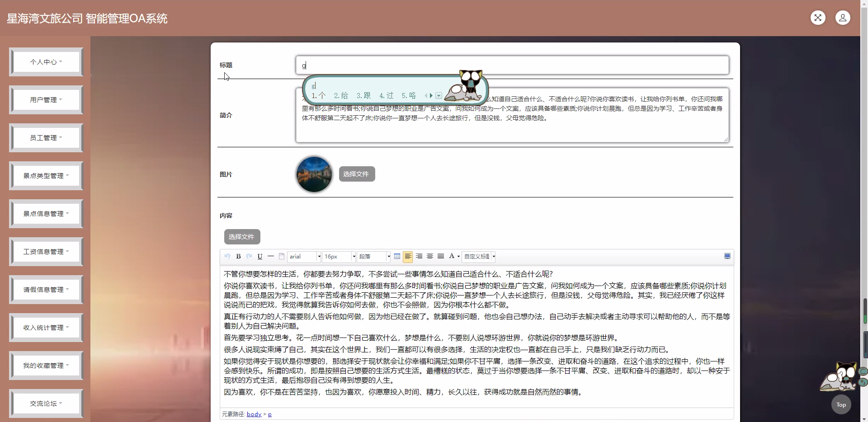
Task: Click the body link in the element path
Action: coord(254,414)
